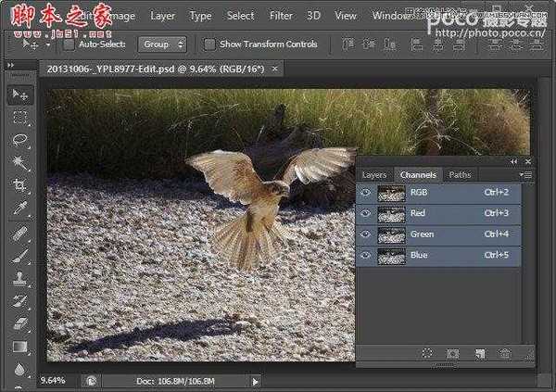Load channel as selection icon
Image resolution: width=556 pixels, height=392 pixels.
click(x=427, y=353)
